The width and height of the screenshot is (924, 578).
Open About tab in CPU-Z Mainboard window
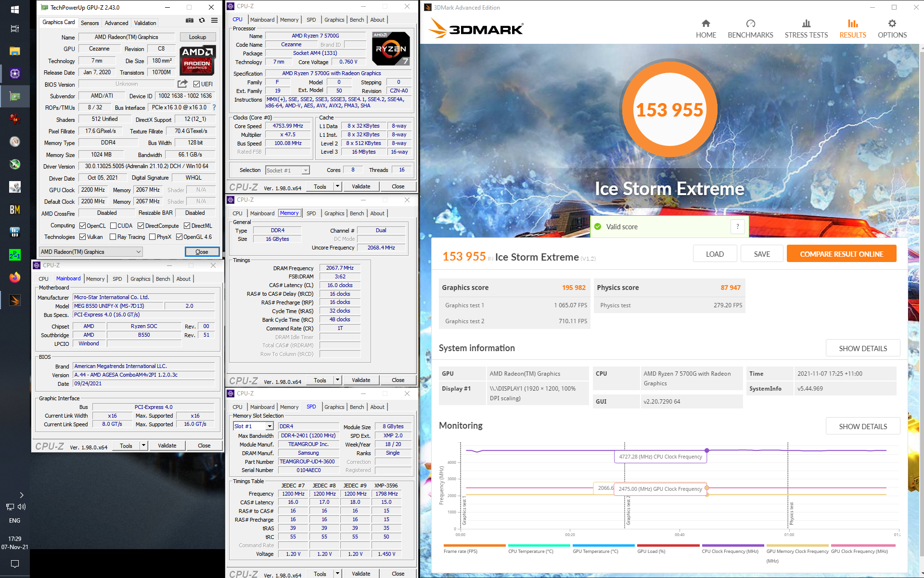coord(183,279)
